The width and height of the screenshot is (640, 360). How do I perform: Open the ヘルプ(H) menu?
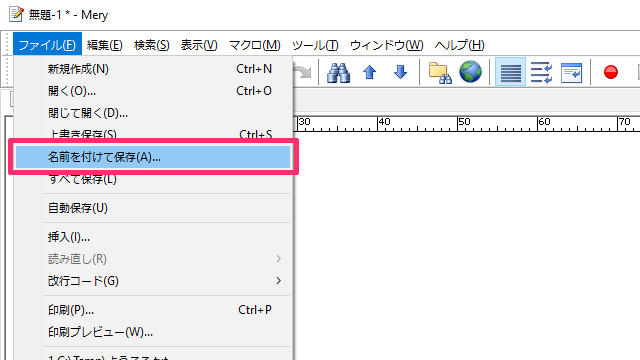click(460, 44)
